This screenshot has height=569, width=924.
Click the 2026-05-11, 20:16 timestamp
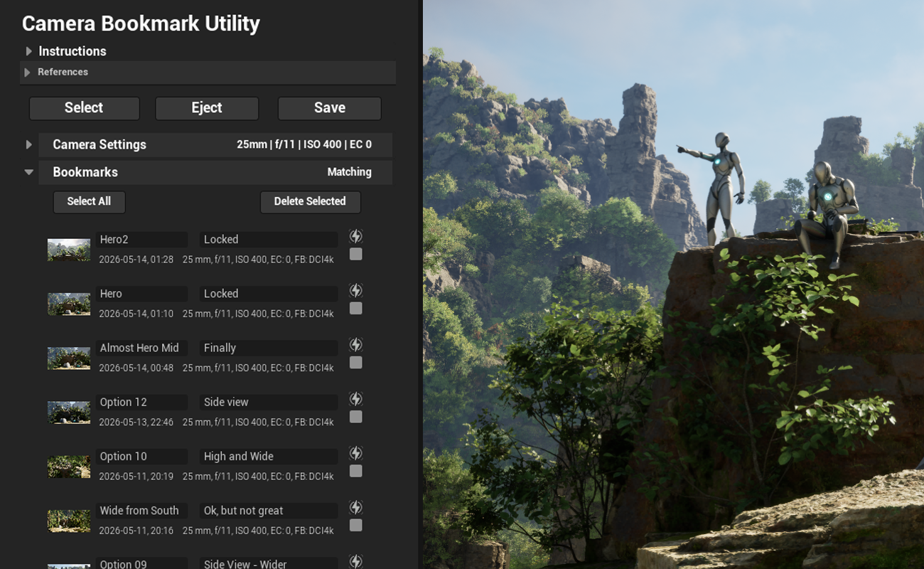[136, 531]
